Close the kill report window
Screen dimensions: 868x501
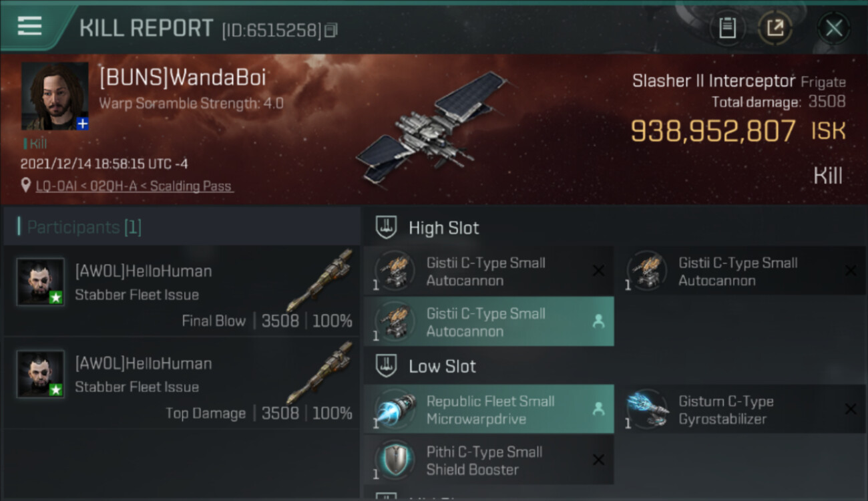pos(833,28)
